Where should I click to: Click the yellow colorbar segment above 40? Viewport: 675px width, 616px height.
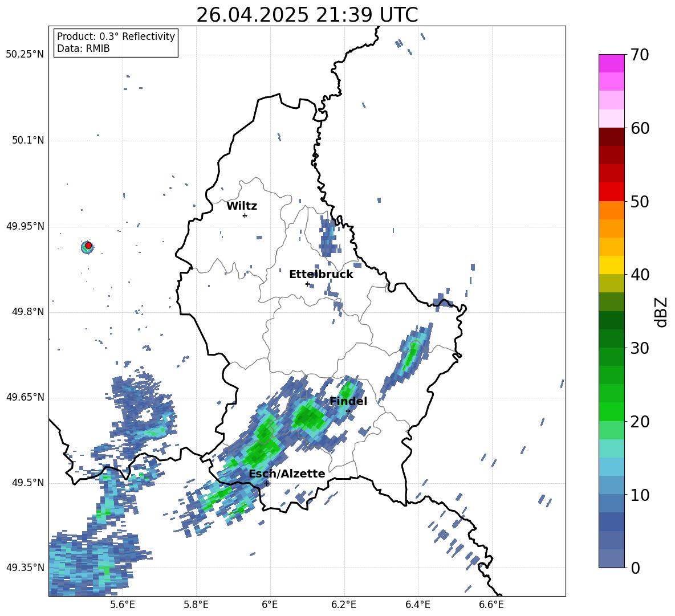[x=611, y=265]
